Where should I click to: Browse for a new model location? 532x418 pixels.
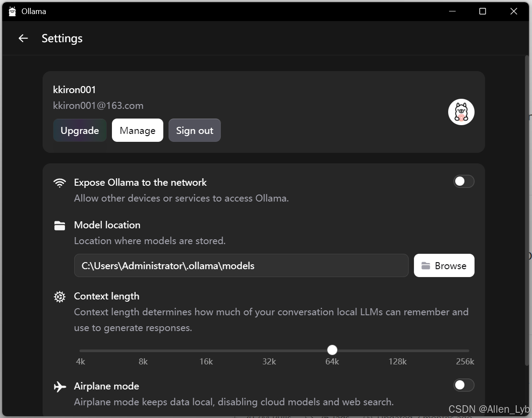tap(444, 266)
